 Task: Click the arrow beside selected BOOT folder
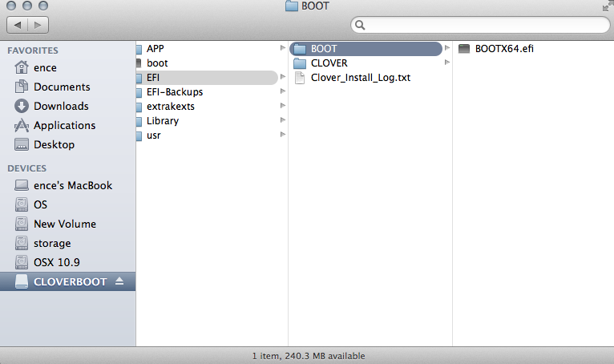[x=447, y=48]
